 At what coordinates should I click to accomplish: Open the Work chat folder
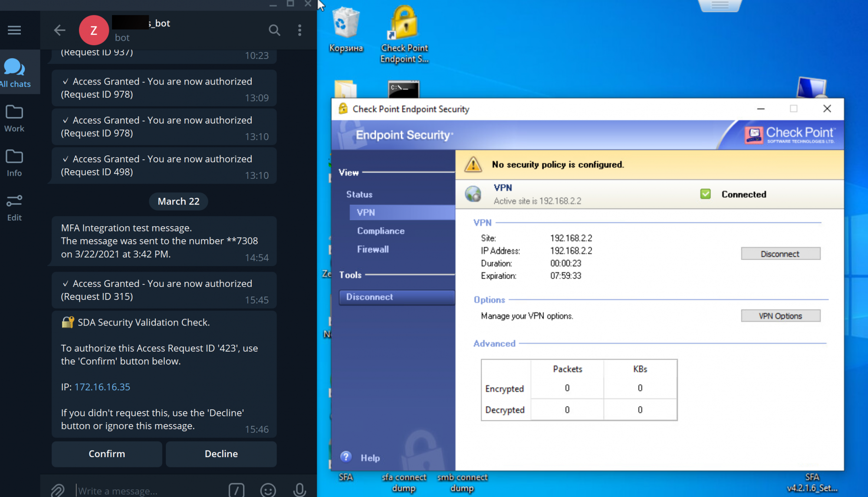click(14, 118)
